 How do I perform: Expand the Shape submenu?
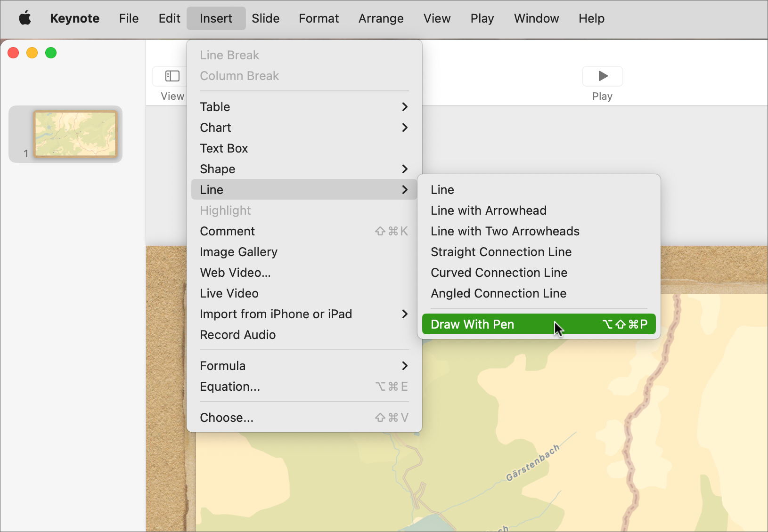304,169
